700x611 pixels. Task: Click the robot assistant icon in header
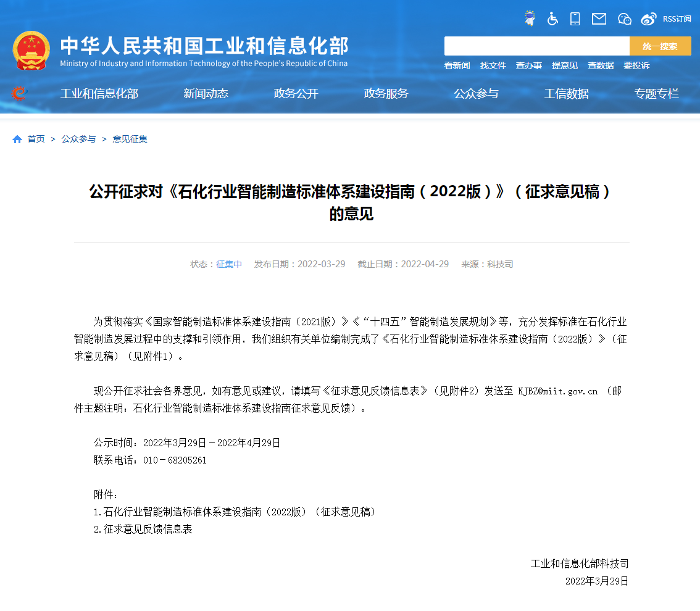click(x=530, y=19)
